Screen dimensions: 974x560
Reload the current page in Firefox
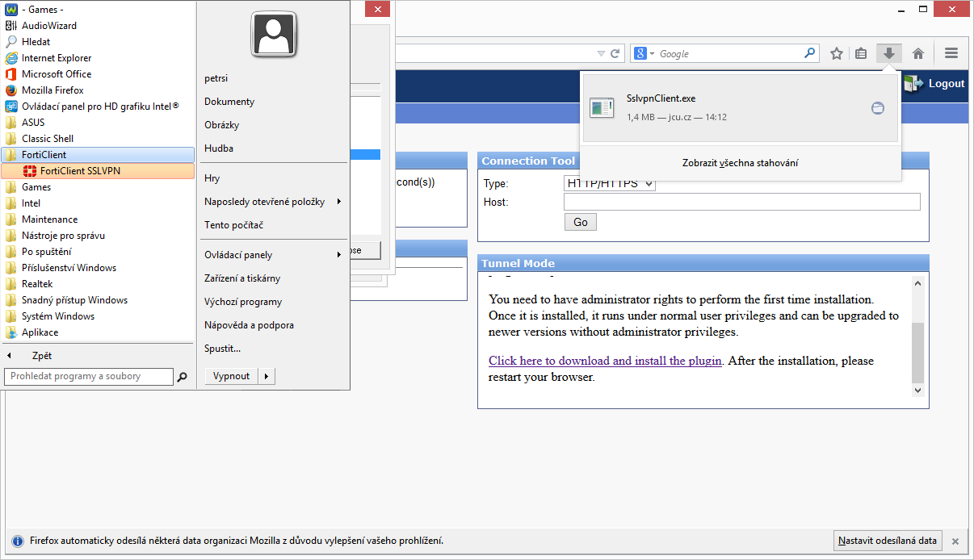pos(615,54)
